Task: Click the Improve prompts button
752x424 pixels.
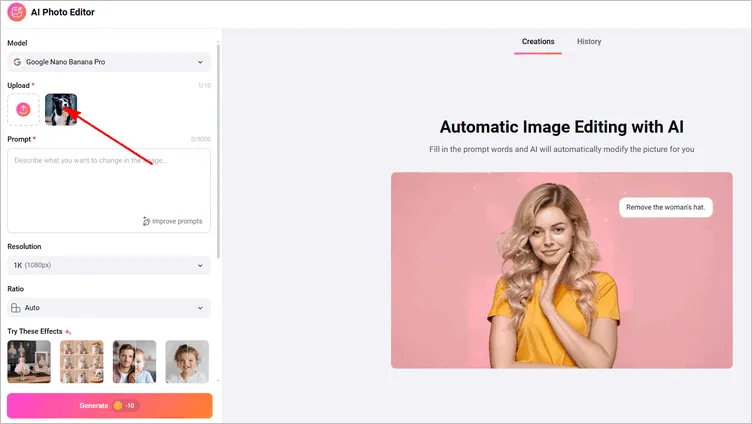Action: coord(173,221)
